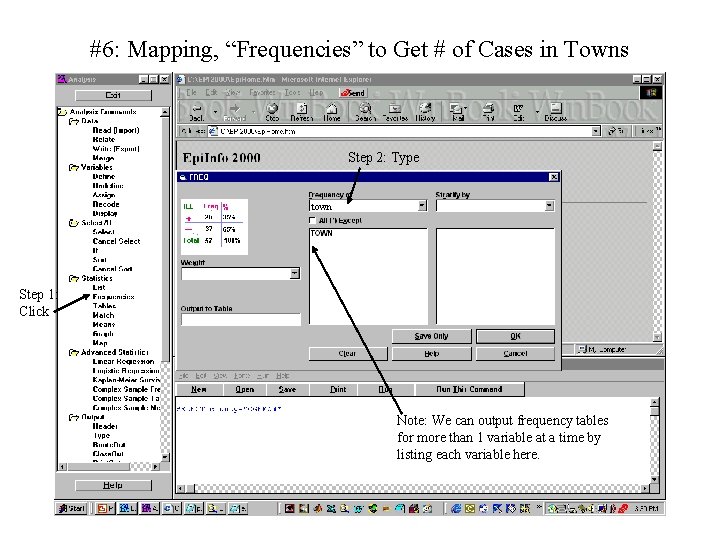Click the command tree horizontal scrollbar
This screenshot has width=720, height=540.
point(109,467)
